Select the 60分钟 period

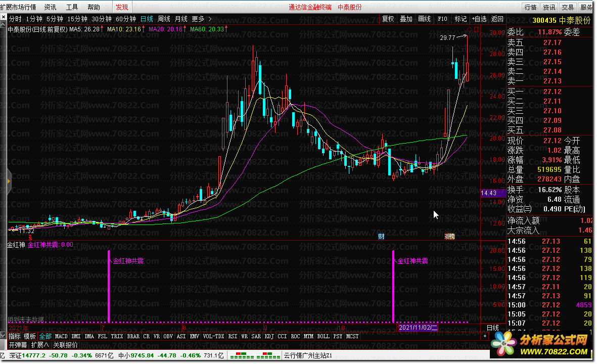tap(126, 19)
